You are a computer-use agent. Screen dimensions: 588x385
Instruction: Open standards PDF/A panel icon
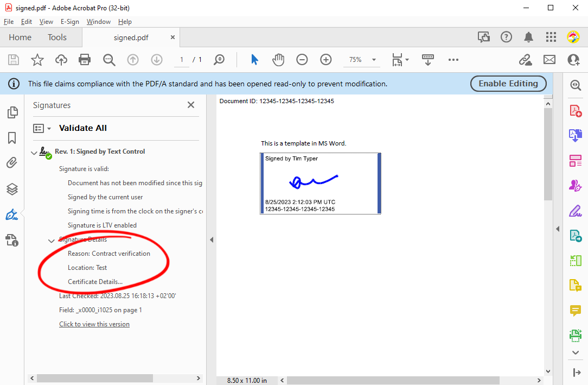(12, 240)
